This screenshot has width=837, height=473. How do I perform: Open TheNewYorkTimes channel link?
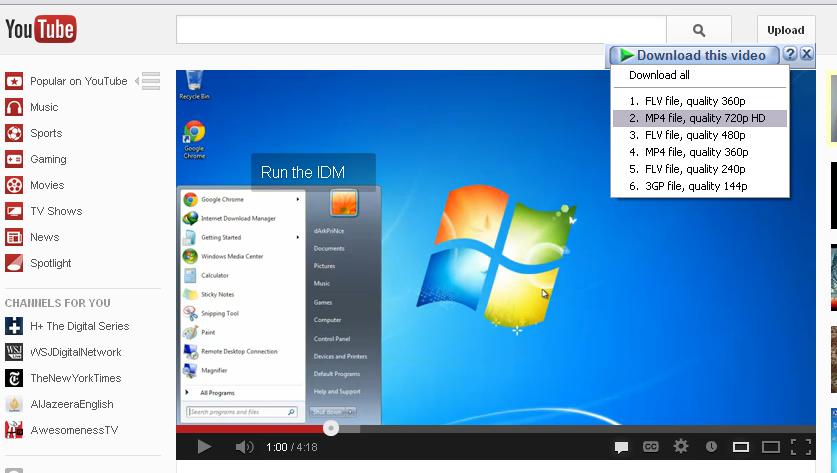(76, 379)
